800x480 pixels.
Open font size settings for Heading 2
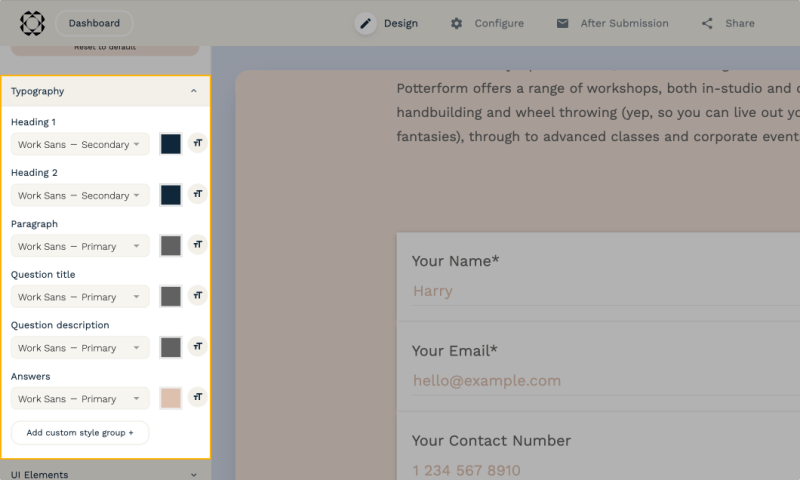click(x=197, y=194)
